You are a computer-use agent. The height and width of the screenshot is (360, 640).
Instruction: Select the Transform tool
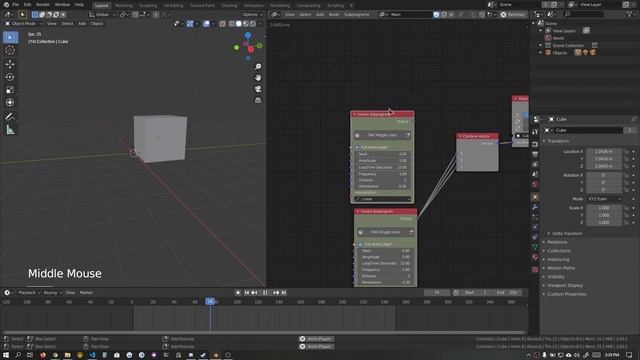[x=10, y=102]
